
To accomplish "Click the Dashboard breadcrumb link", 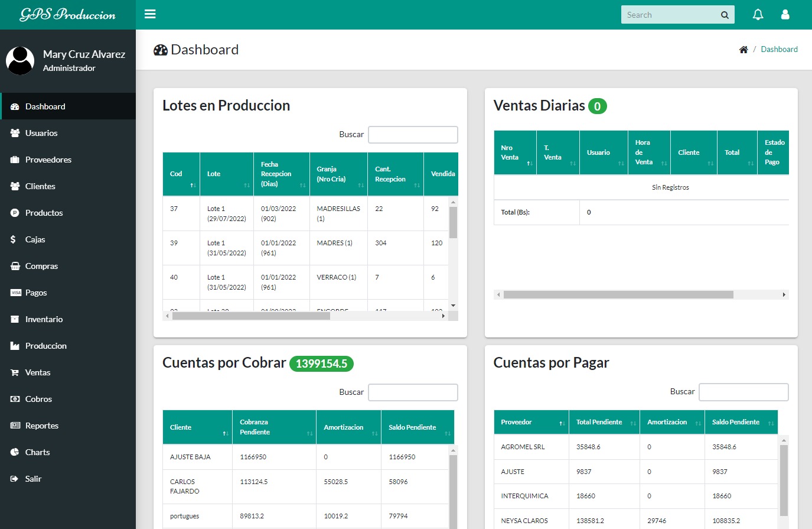I will point(779,50).
